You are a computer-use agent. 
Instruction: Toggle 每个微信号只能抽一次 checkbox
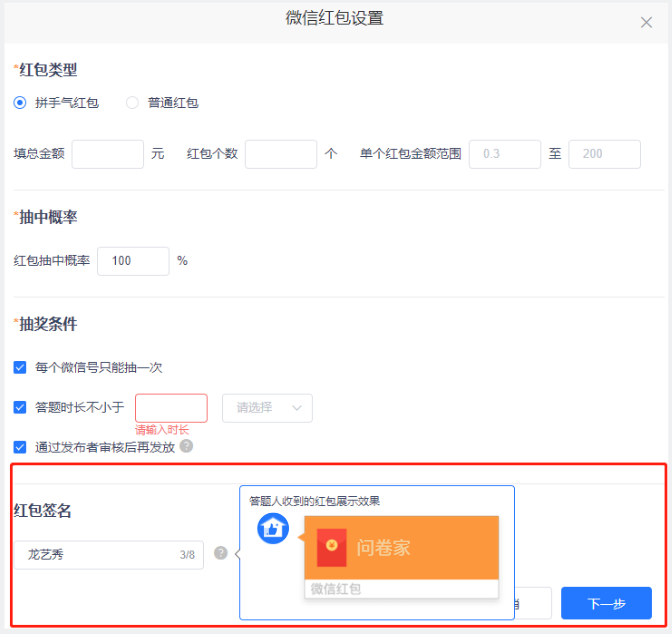click(20, 367)
